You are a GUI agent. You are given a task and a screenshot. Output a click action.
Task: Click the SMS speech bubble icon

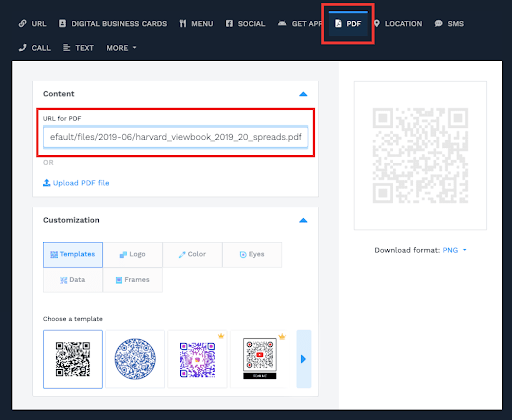tap(438, 23)
